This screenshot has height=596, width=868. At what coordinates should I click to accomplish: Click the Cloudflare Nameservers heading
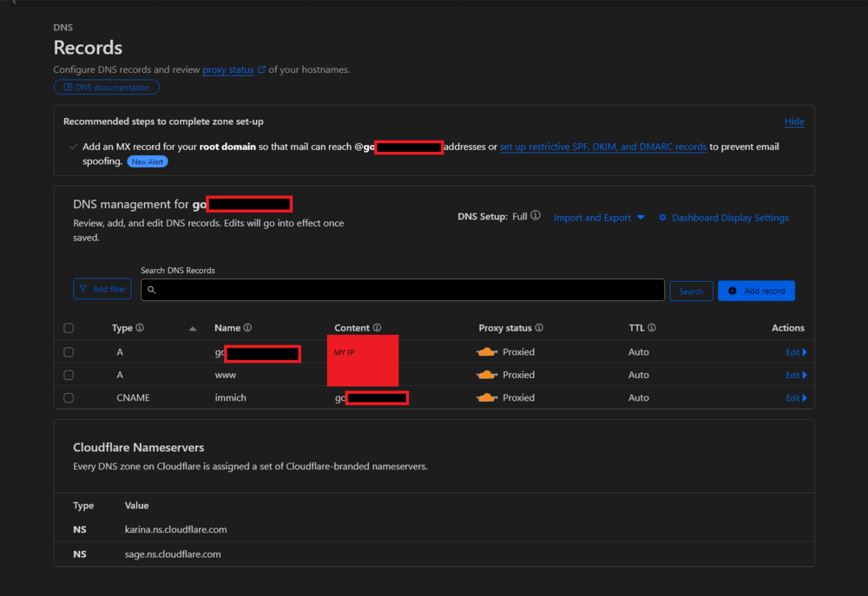point(138,447)
